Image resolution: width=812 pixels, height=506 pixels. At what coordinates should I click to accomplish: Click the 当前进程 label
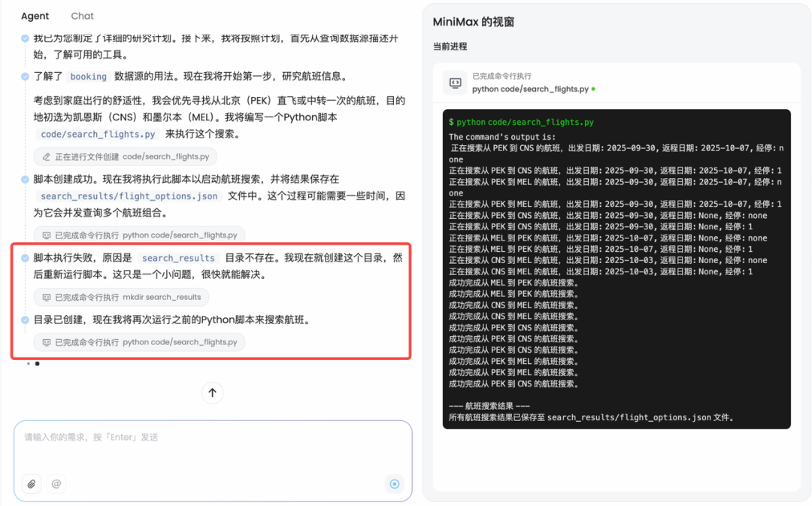point(450,47)
